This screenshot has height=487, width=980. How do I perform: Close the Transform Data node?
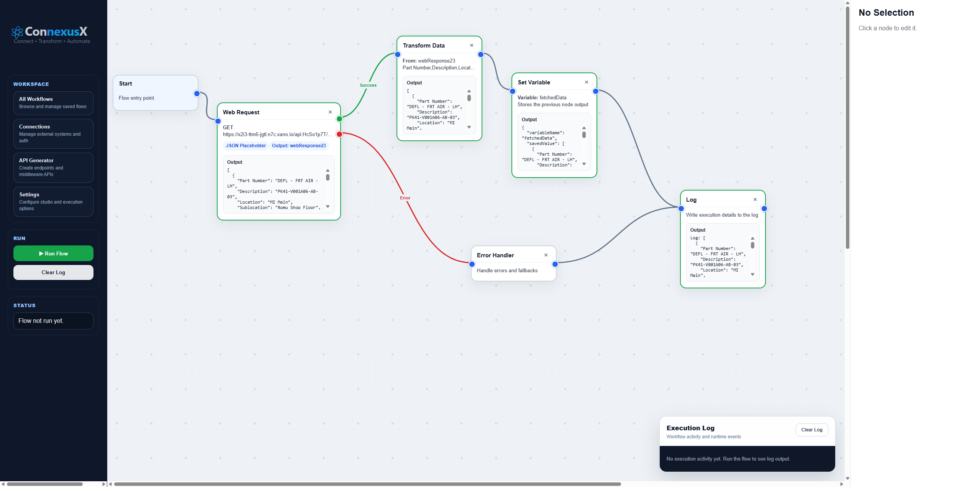click(x=472, y=45)
